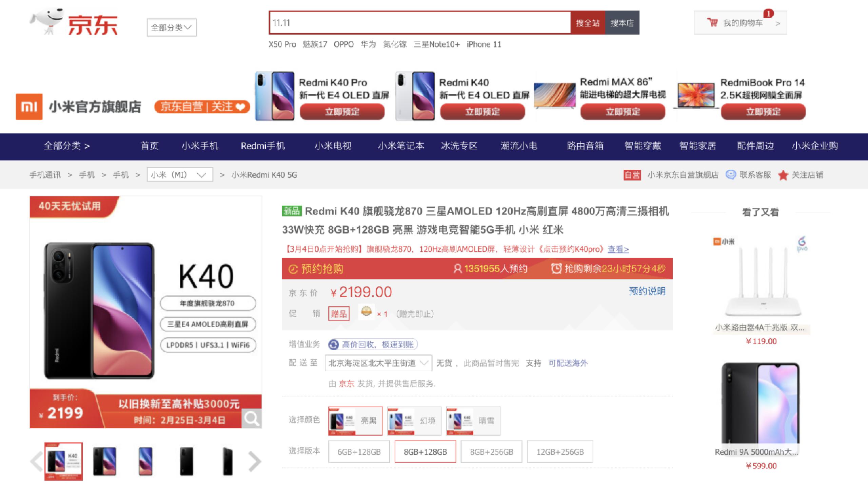Show previous product thumbnails with left arrow
868x484 pixels.
point(36,461)
